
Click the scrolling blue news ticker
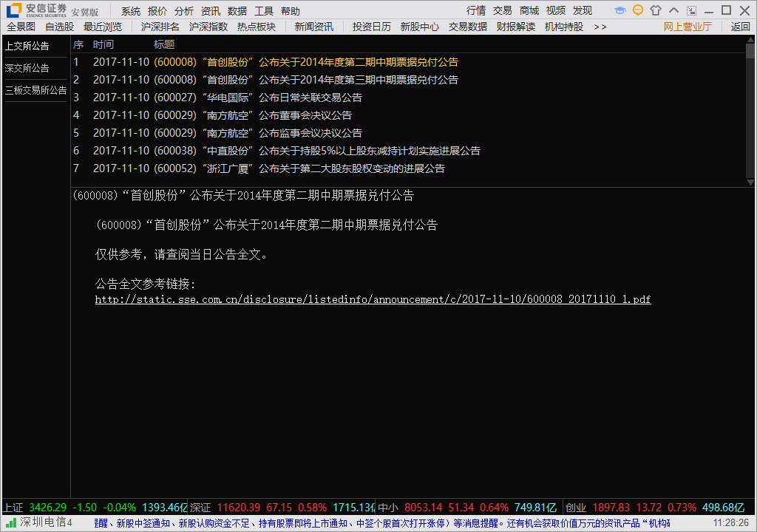(382, 523)
